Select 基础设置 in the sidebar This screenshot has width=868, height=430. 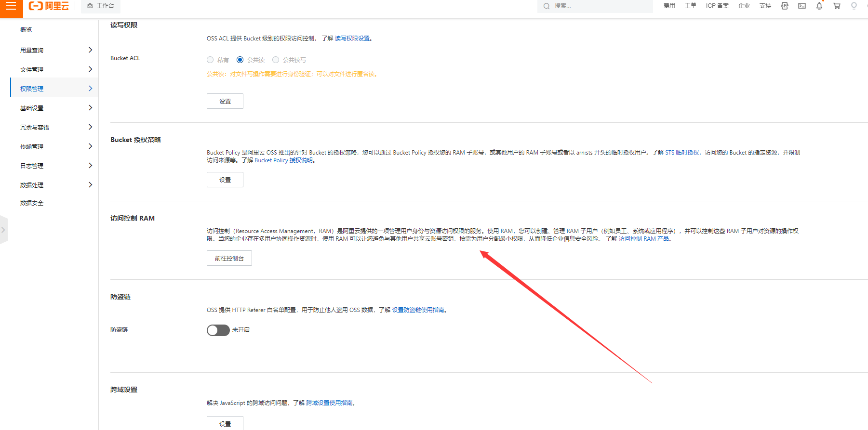(x=32, y=108)
